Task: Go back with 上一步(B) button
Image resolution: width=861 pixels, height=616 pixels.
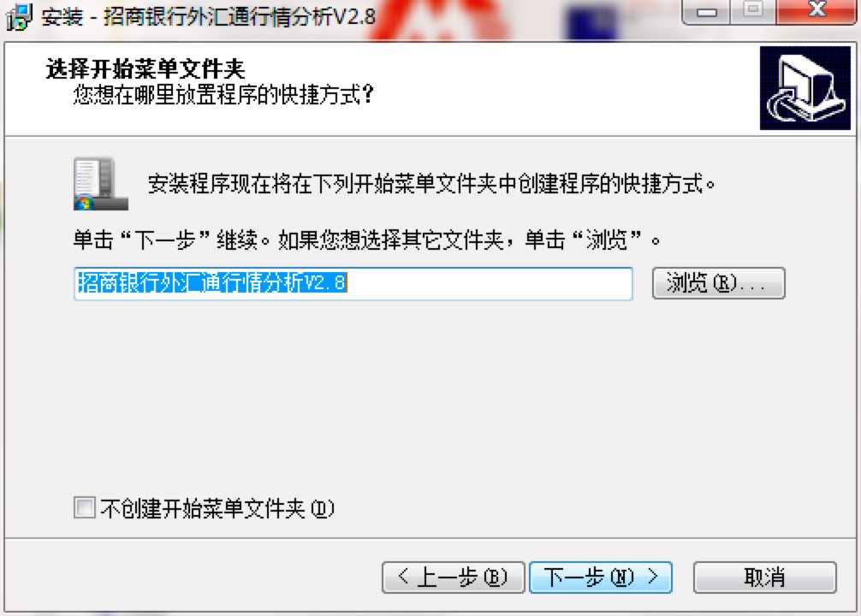Action: [x=453, y=577]
